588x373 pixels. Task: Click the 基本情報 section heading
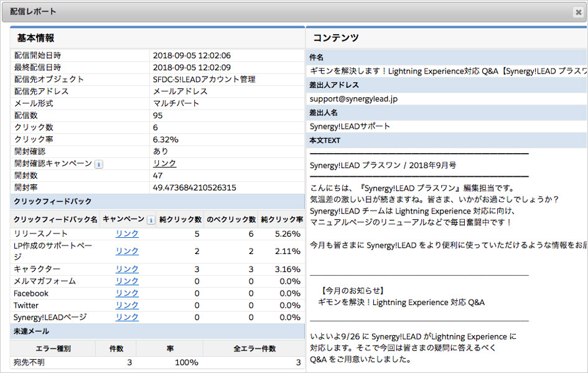tap(35, 38)
